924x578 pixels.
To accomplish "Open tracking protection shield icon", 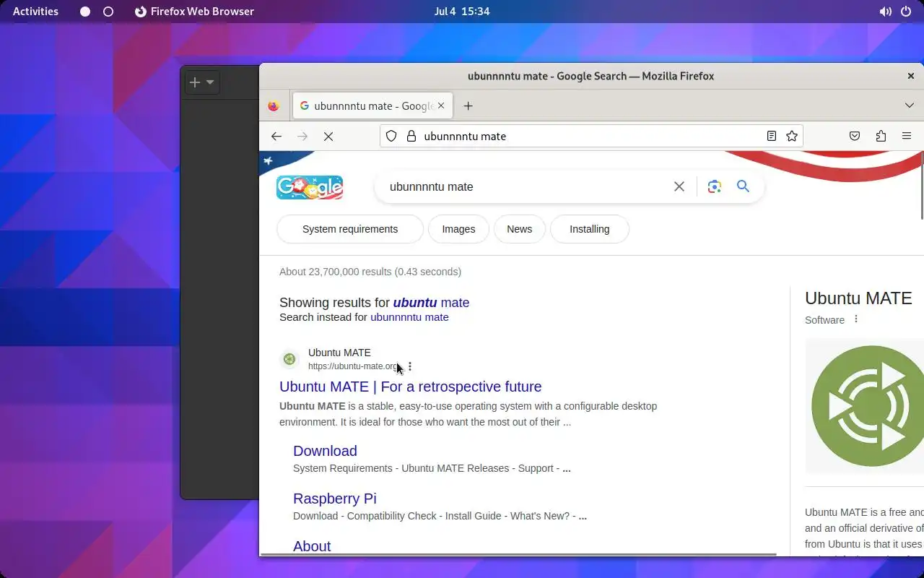I will click(391, 136).
